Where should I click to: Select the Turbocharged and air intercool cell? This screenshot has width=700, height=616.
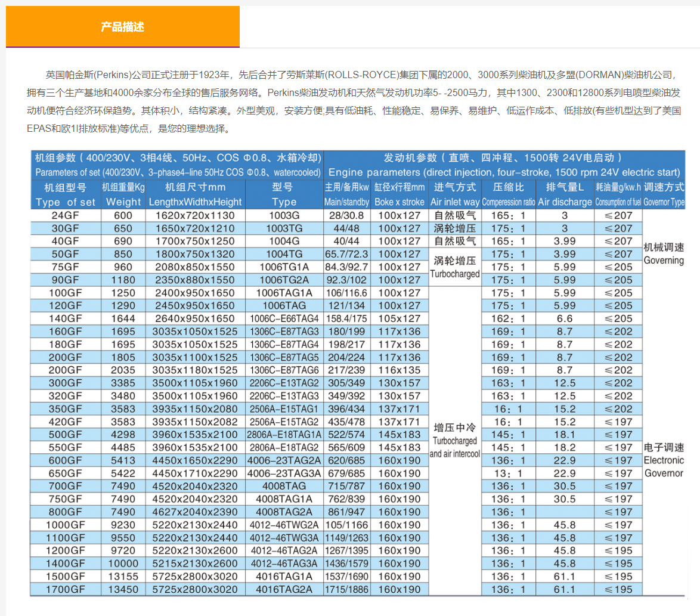point(455,441)
